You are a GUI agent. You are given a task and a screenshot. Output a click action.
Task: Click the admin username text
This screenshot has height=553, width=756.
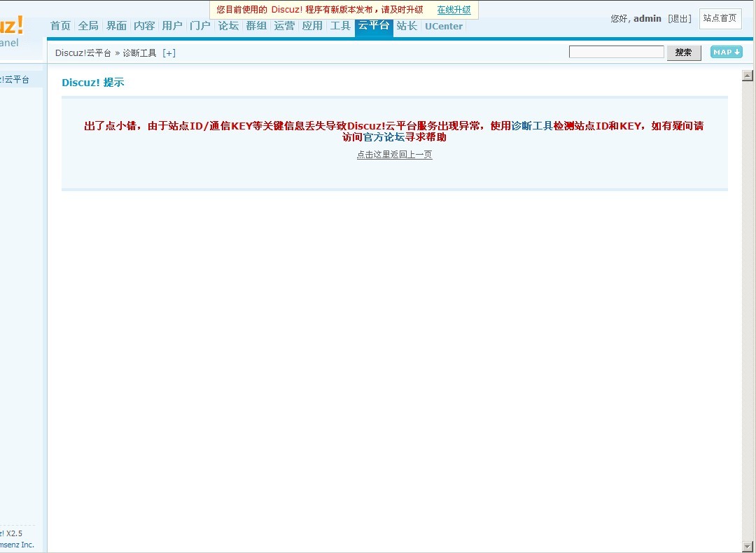(x=647, y=19)
